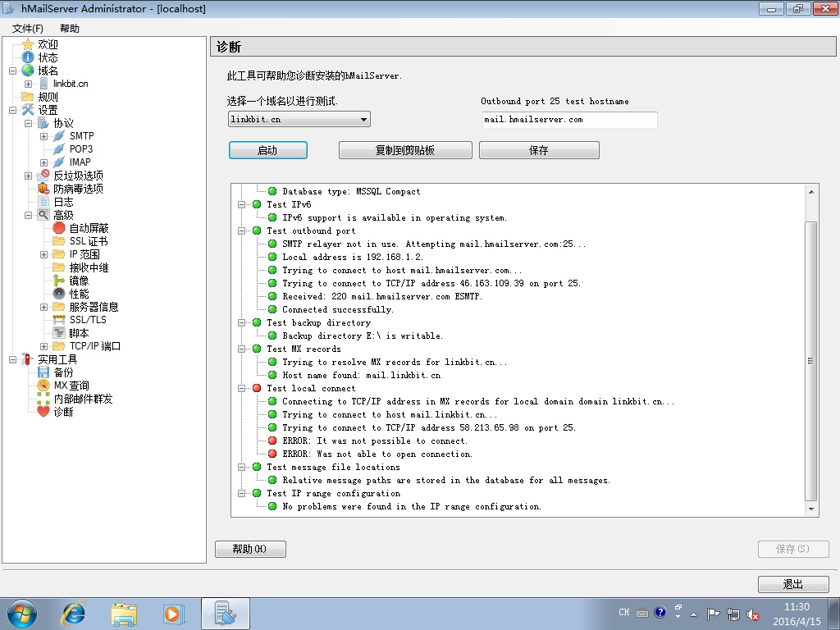840x630 pixels.
Task: Open the 镜像 mirror icon item
Action: pyautogui.click(x=59, y=281)
